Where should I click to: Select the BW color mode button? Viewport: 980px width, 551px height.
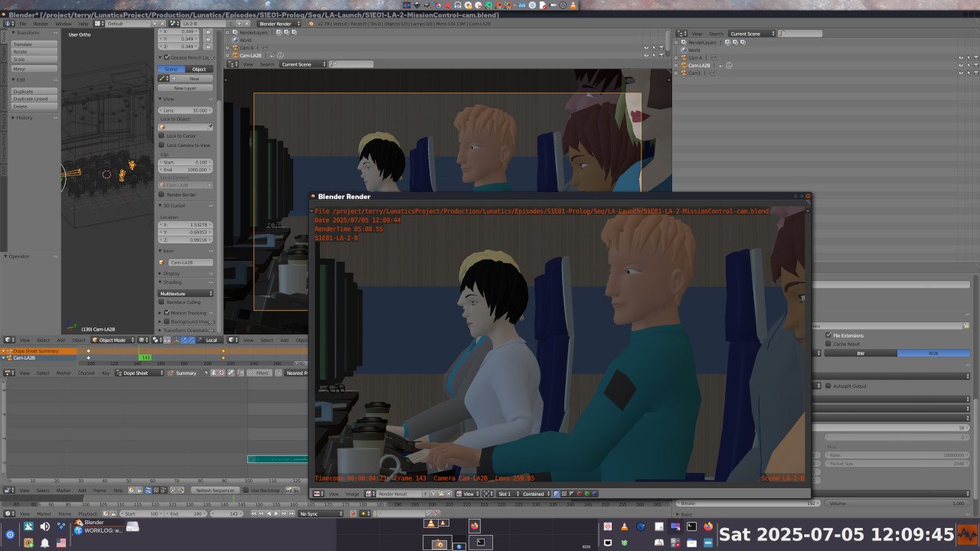pos(861,354)
